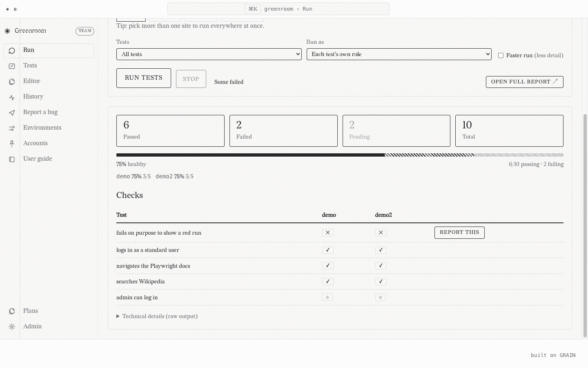Click the 'demo 75% 3/5' site stat

134,177
